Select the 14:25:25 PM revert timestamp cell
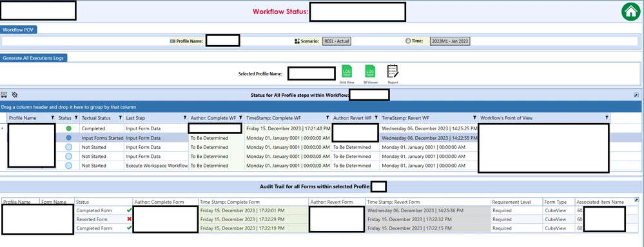This screenshot has width=644, height=247. pos(429,128)
